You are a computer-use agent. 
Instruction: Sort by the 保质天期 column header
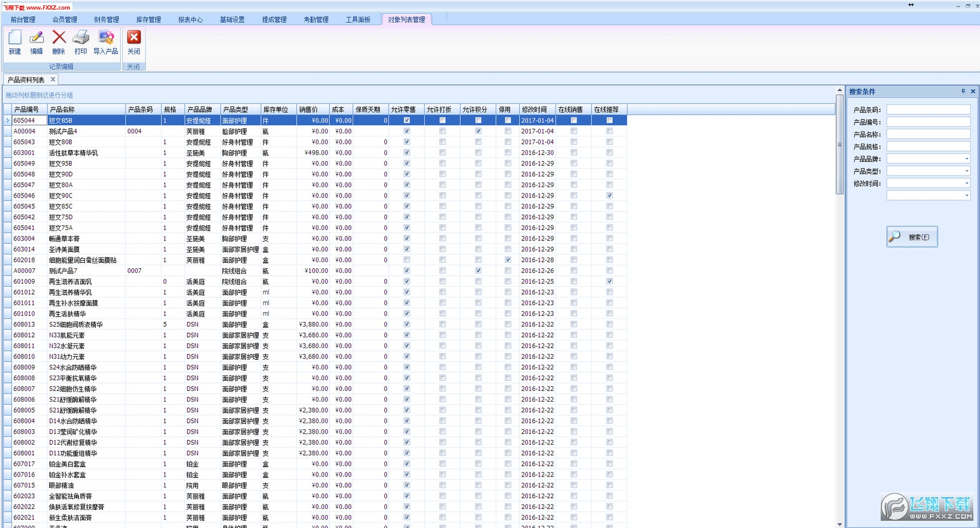pos(371,110)
